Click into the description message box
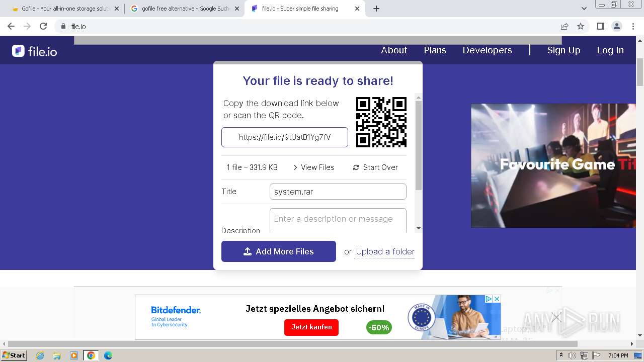Image resolution: width=644 pixels, height=362 pixels. coord(338,221)
